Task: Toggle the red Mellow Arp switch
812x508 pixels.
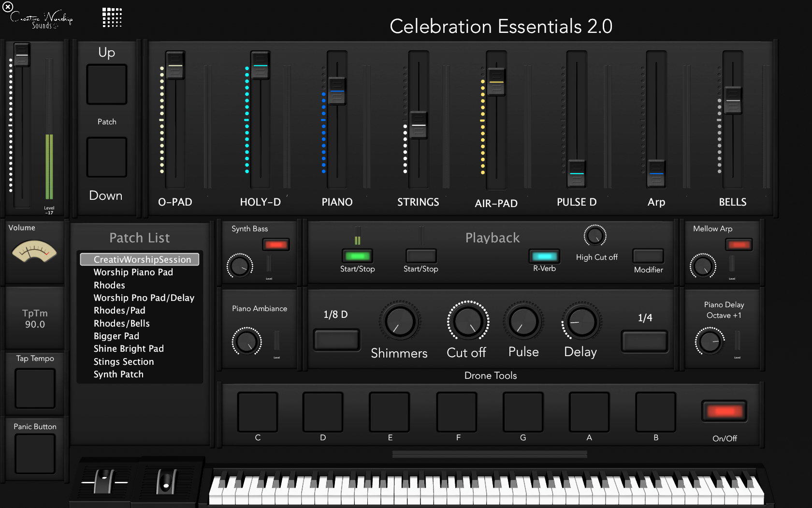Action: 739,245
